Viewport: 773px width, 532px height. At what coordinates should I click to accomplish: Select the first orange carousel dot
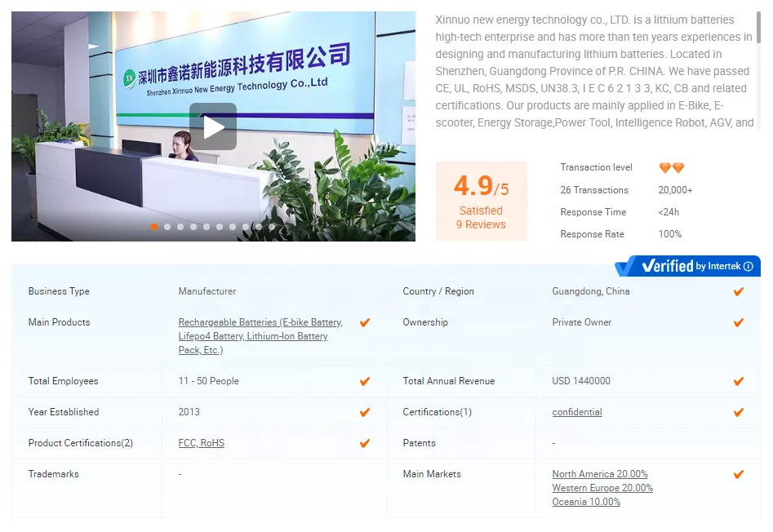(x=154, y=227)
